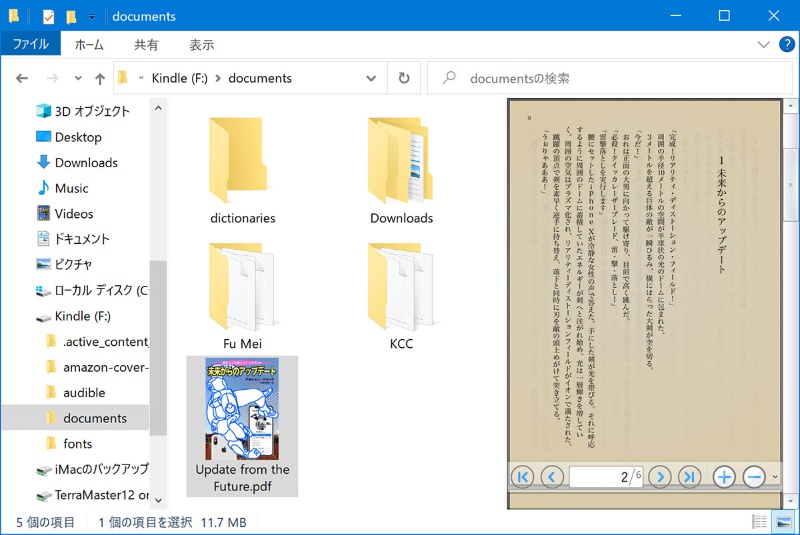Go to first page in PDF preview

tap(522, 477)
